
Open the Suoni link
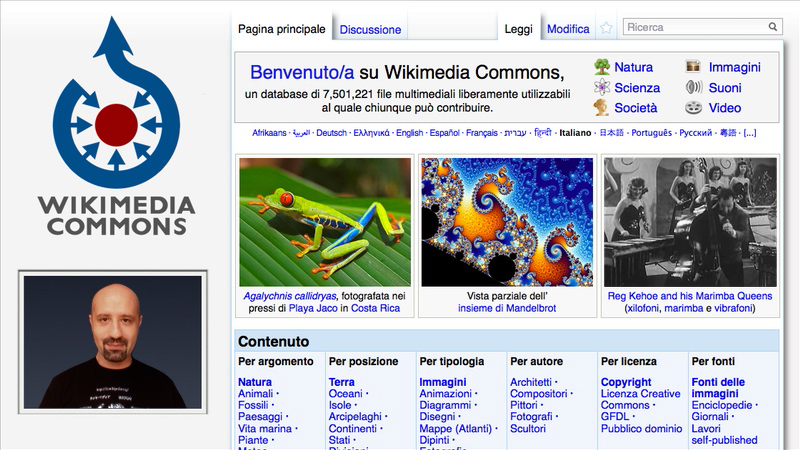724,88
